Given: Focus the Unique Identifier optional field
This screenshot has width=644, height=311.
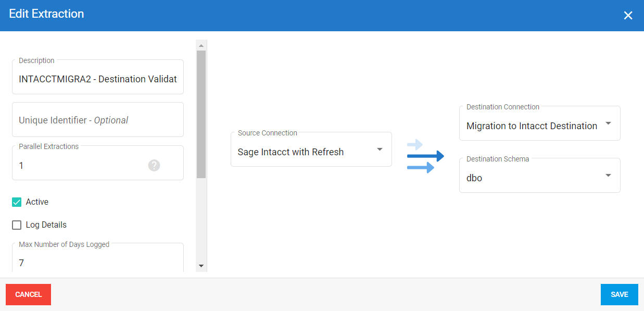Looking at the screenshot, I should pyautogui.click(x=98, y=120).
